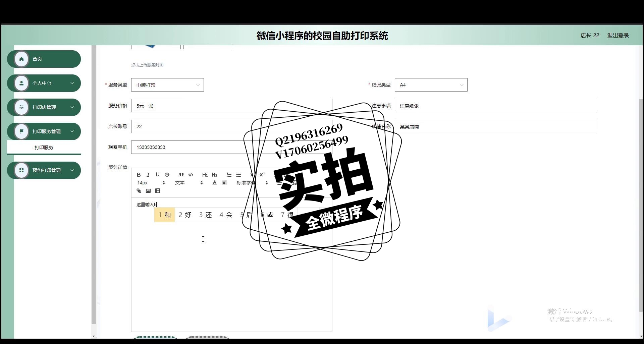Expand the 个人中心 sidebar menu

coord(44,83)
